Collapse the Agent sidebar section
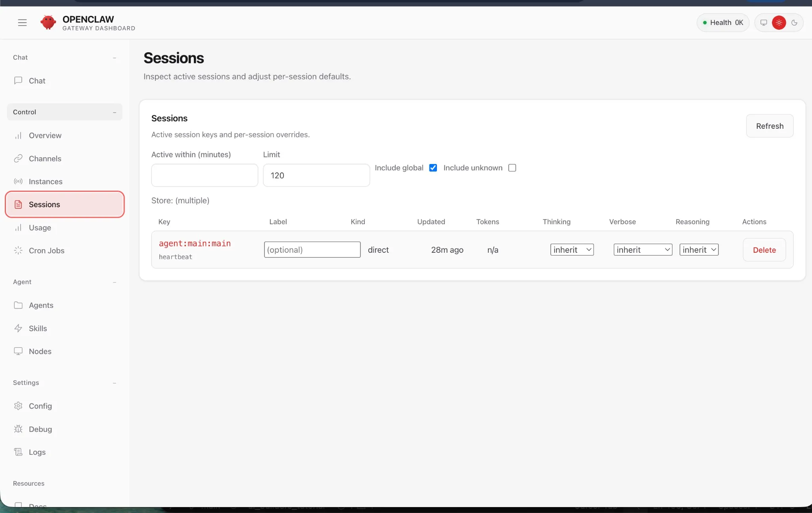This screenshot has width=812, height=513. (65, 282)
